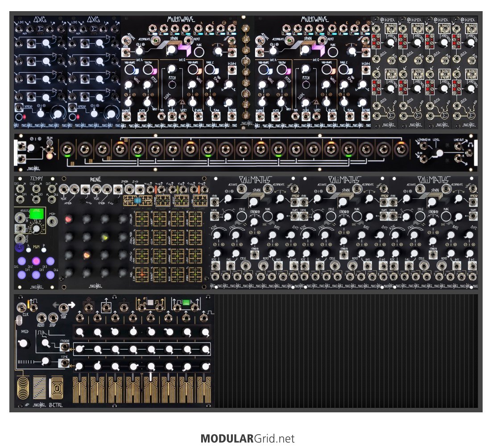The image size is (496, 448).
Task: Click the X-PAN L(MONO)-IN jack
Action: pos(423,146)
